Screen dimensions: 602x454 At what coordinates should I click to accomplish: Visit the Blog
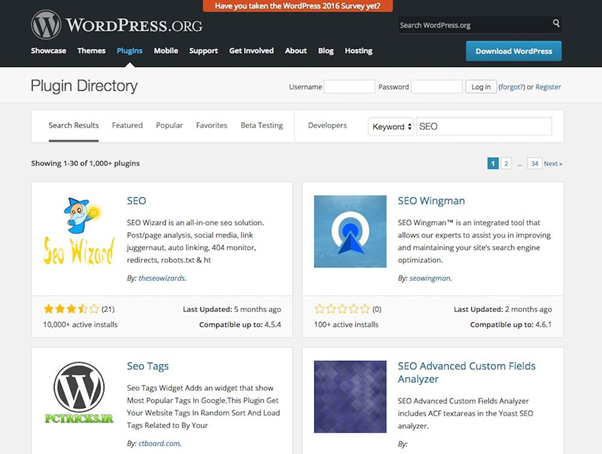click(326, 51)
